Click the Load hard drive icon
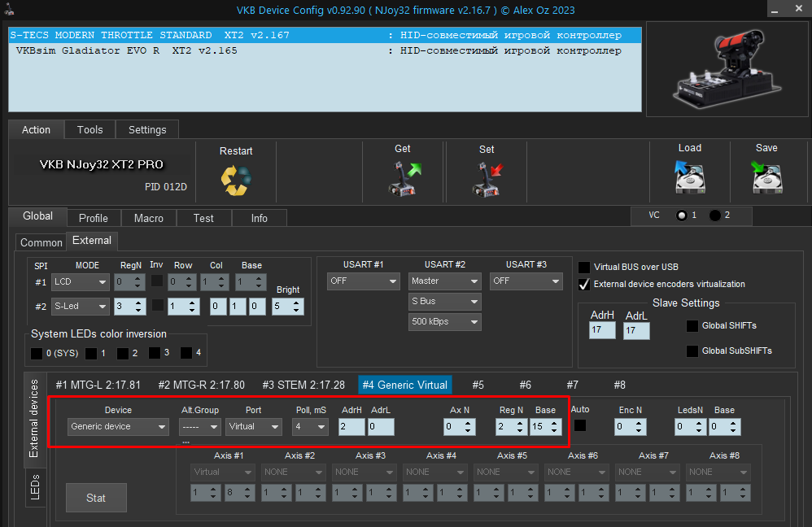This screenshot has width=812, height=527. pyautogui.click(x=690, y=176)
